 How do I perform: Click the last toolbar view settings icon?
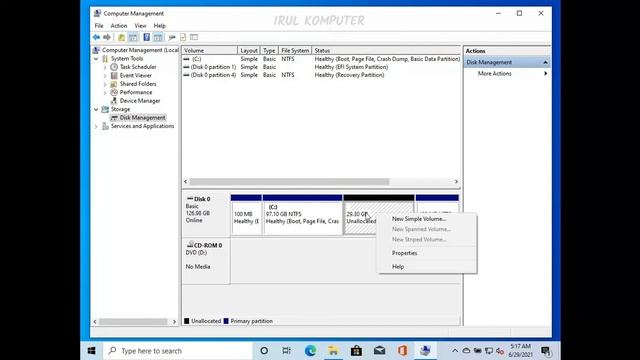tap(194, 37)
